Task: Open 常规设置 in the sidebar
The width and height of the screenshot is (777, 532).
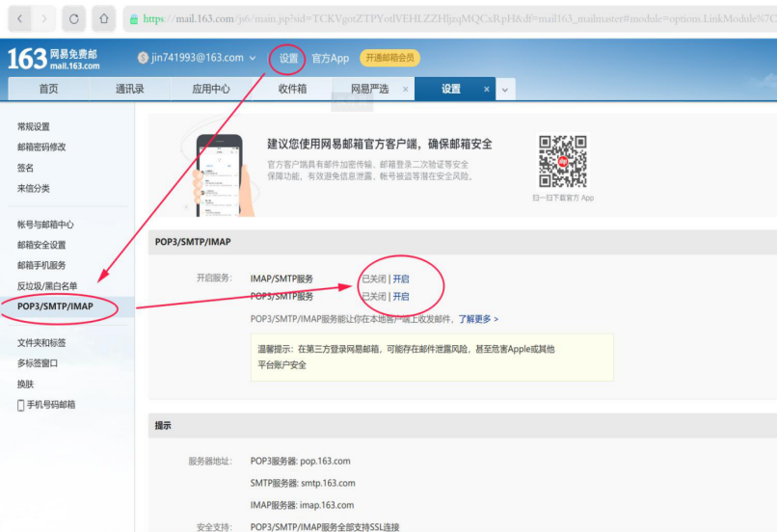Action: tap(34, 127)
